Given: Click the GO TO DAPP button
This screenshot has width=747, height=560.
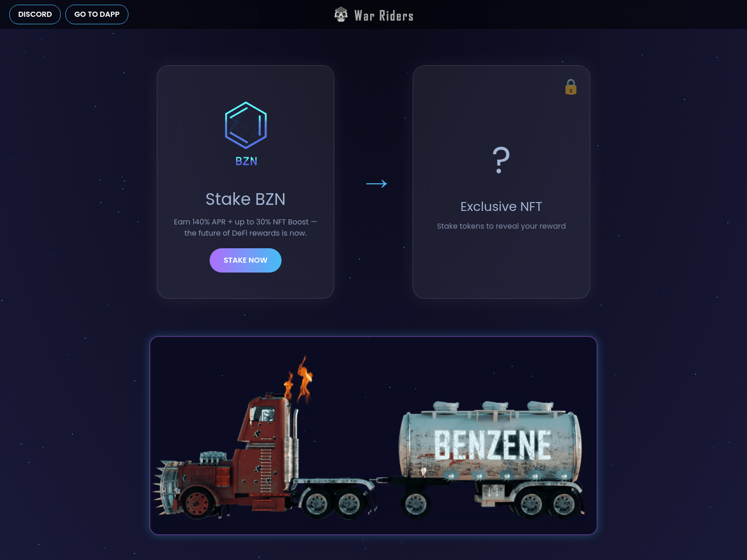Looking at the screenshot, I should (x=97, y=14).
